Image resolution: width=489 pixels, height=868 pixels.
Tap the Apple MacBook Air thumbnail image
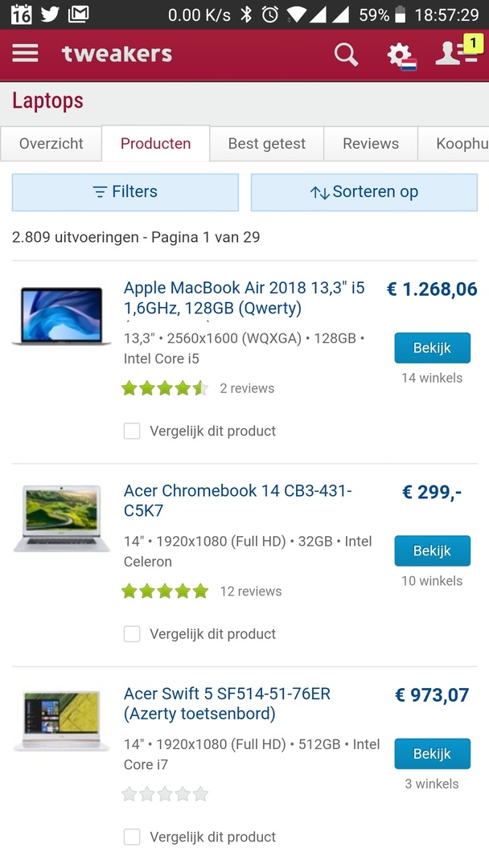click(62, 315)
